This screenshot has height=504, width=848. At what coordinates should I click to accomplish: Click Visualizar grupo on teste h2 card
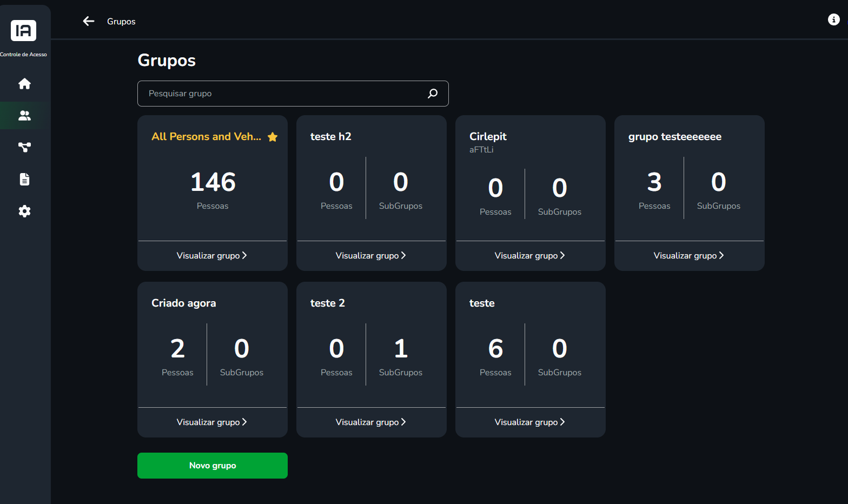coord(371,255)
